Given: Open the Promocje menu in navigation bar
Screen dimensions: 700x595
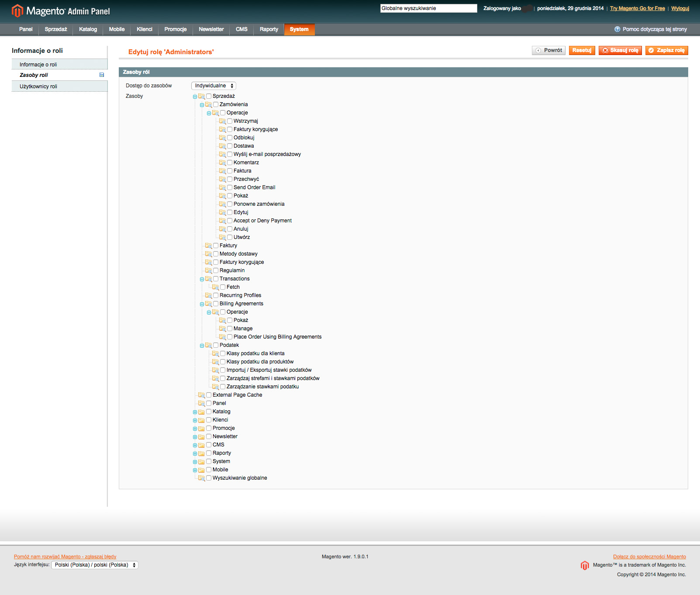Looking at the screenshot, I should pos(176,29).
